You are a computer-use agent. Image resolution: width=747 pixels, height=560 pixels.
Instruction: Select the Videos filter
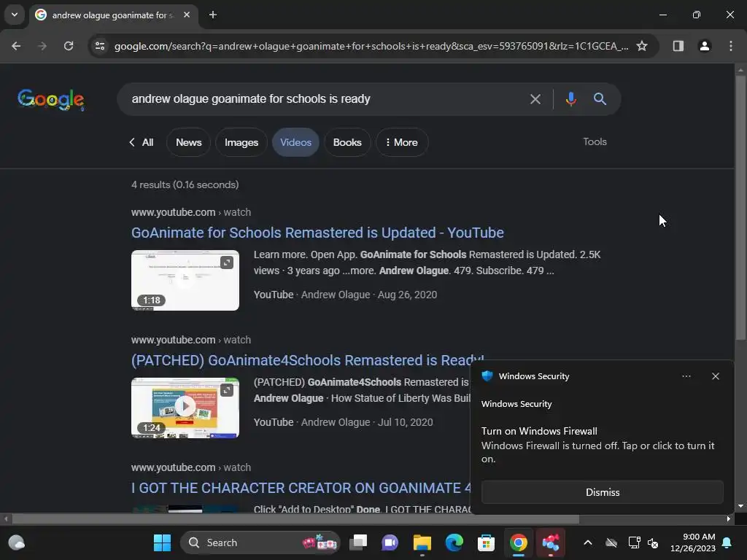[x=295, y=142]
